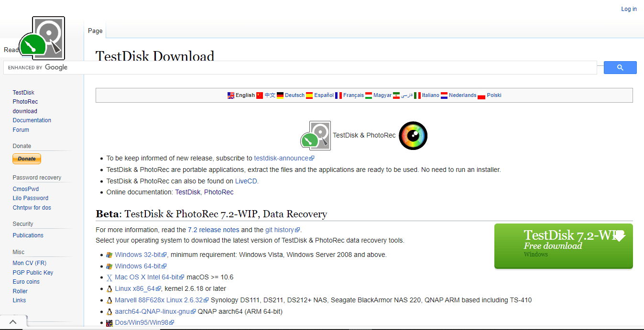644x330 pixels.
Task: Click the up chevron at bottom left
Action: pos(13,322)
